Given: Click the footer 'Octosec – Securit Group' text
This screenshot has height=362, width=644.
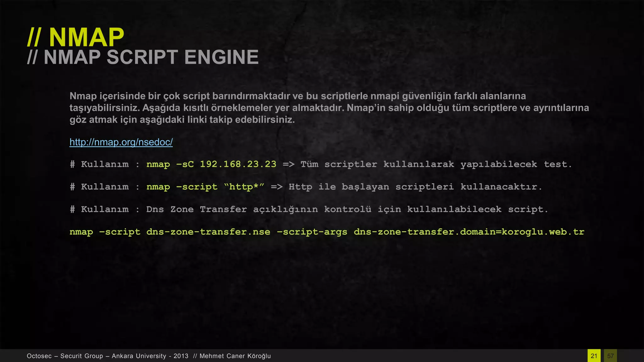Looking at the screenshot, I should tap(65, 356).
